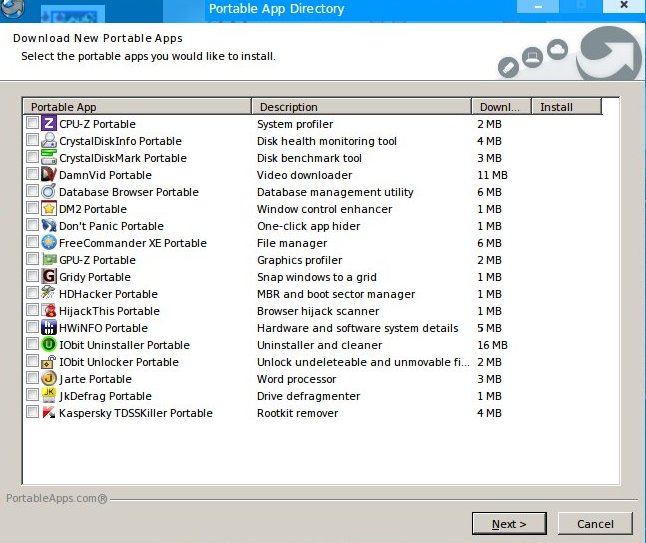Sort by the Portable App column header
The image size is (646, 543).
point(137,107)
